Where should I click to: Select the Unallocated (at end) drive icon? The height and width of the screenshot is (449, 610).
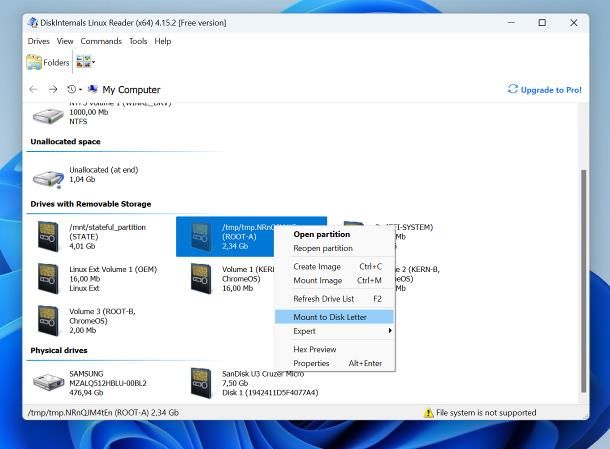click(48, 179)
